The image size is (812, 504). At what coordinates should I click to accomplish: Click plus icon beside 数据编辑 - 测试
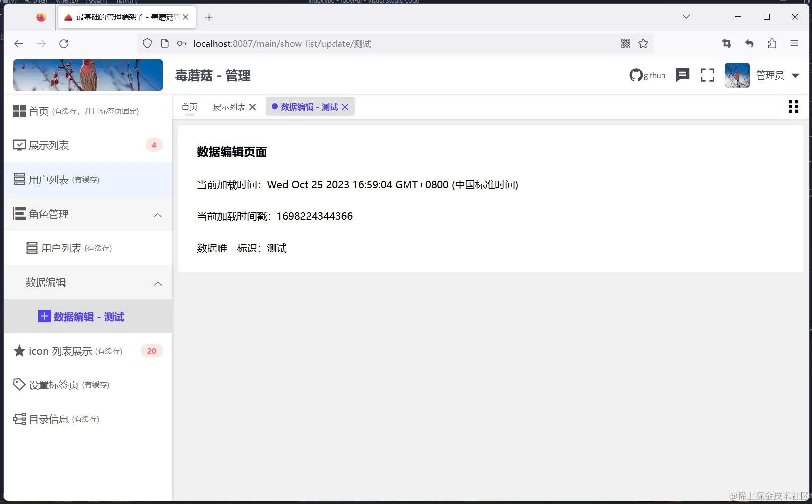click(x=44, y=316)
